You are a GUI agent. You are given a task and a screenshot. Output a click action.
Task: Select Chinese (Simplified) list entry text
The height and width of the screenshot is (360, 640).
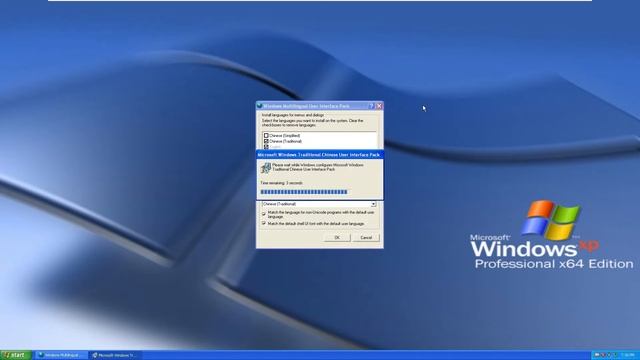(284, 136)
